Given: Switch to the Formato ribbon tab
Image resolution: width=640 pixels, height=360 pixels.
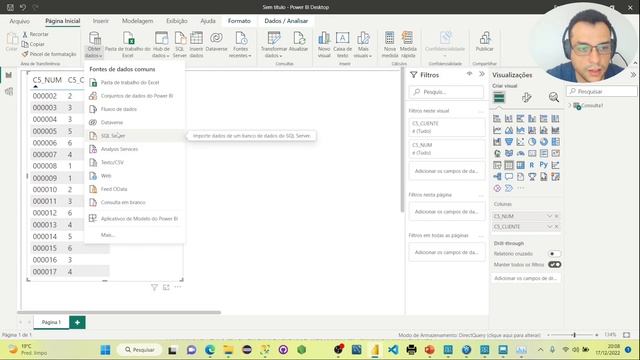Looking at the screenshot, I should point(239,21).
